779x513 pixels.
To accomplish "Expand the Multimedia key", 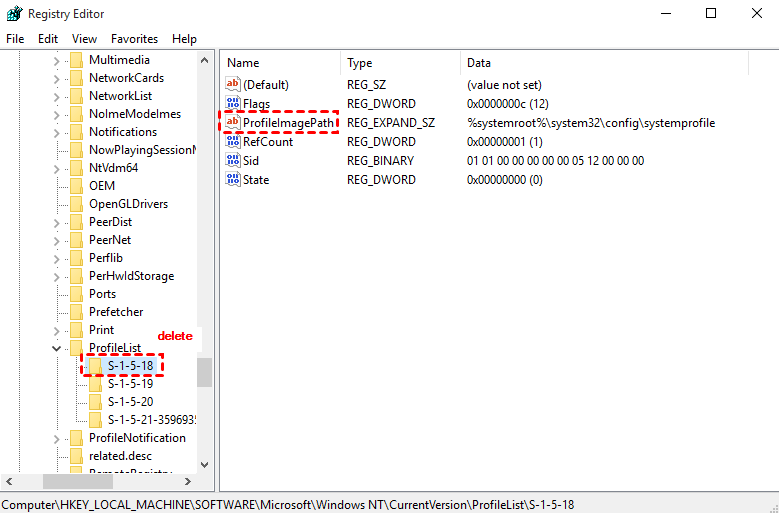I will (x=56, y=61).
